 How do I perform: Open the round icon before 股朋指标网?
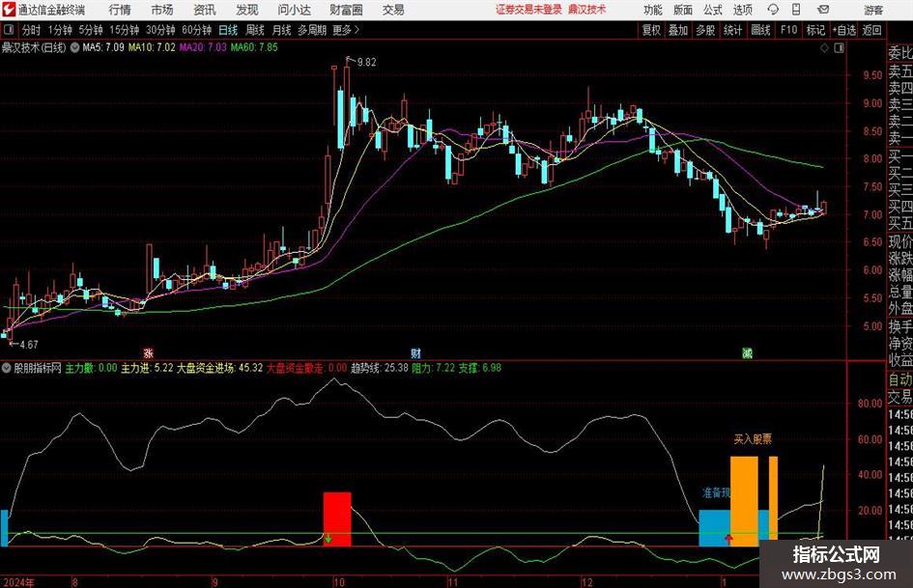coord(7,368)
